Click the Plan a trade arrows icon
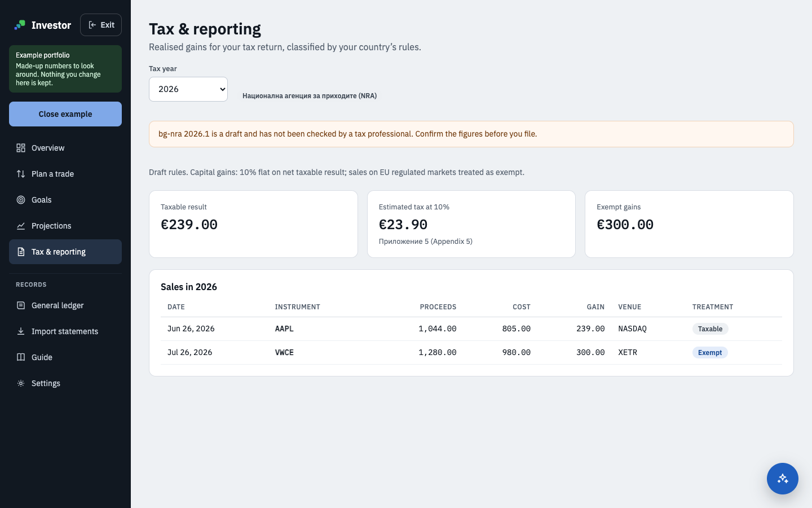Image resolution: width=812 pixels, height=508 pixels. tap(21, 174)
